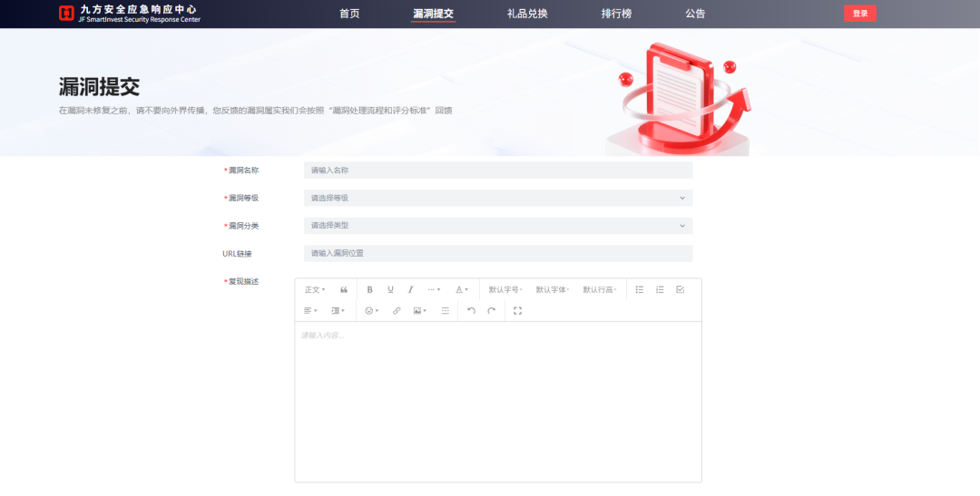Click the 复现描述 field label
The image size is (980, 496).
241,282
